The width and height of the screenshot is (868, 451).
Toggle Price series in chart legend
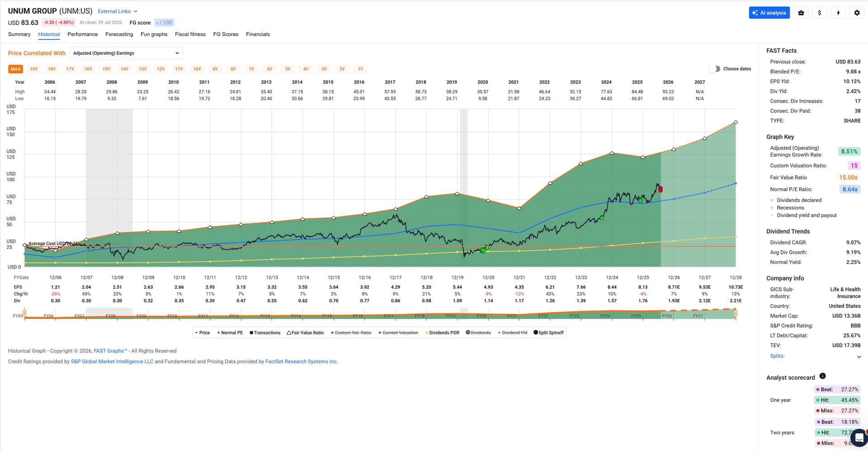click(203, 333)
